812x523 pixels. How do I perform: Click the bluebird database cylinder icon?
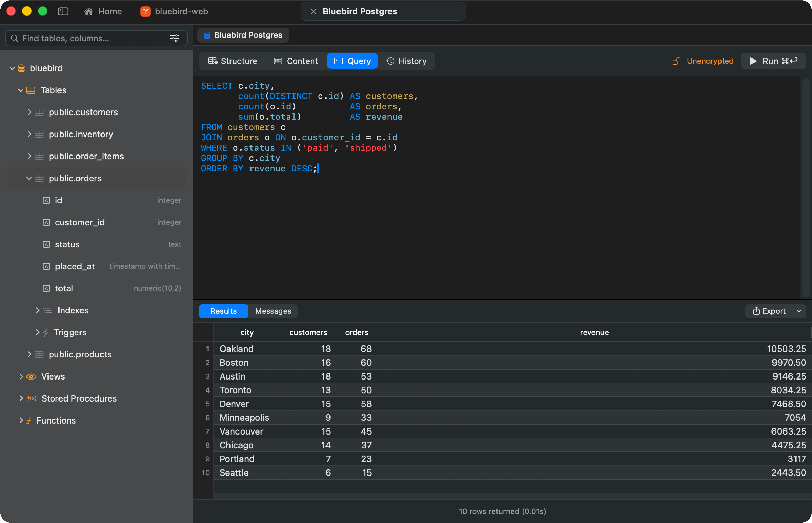pos(22,68)
